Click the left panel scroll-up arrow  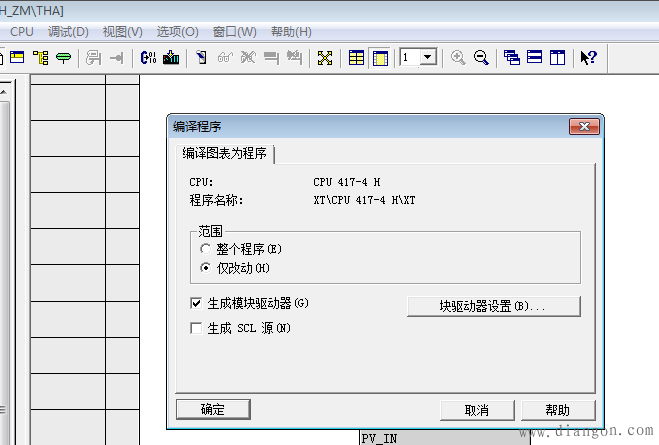pyautogui.click(x=4, y=91)
